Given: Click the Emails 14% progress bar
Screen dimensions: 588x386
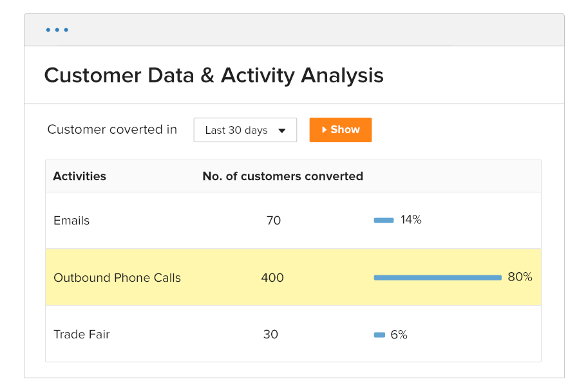Looking at the screenshot, I should point(384,221).
